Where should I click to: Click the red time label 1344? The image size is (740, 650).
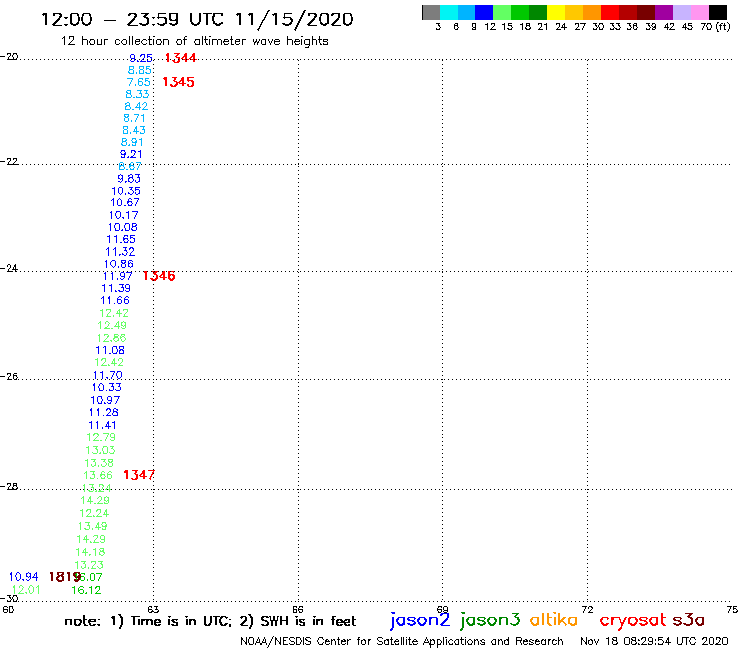pos(180,58)
